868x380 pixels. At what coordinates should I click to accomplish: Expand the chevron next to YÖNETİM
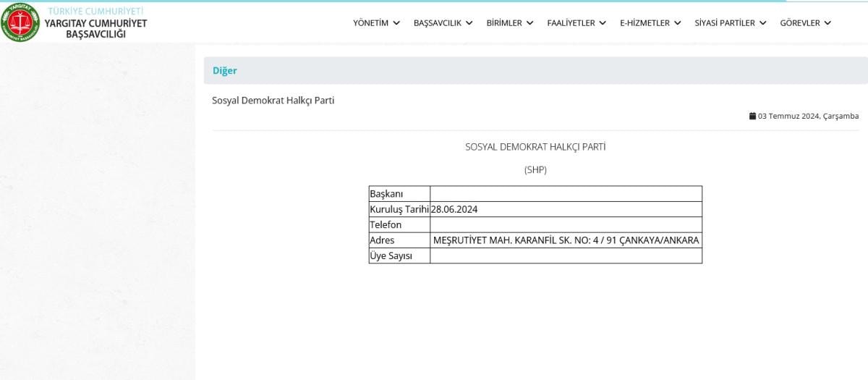396,23
